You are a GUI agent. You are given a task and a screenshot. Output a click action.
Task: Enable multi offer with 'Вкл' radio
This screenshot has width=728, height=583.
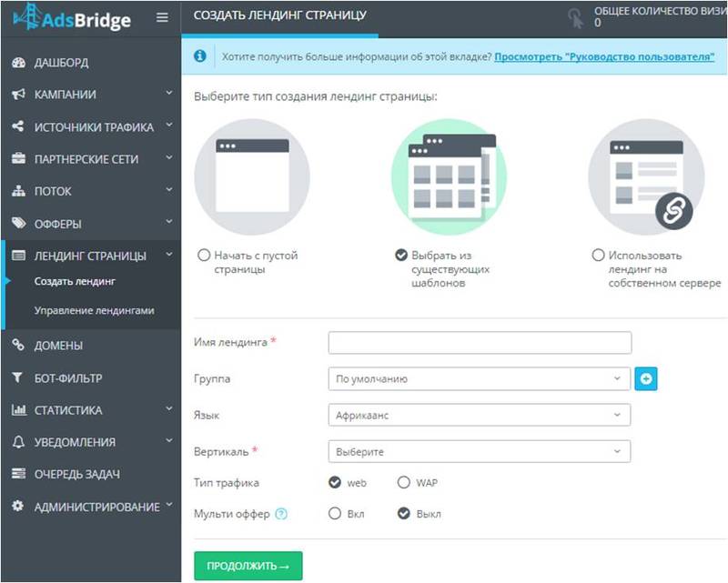tap(335, 514)
